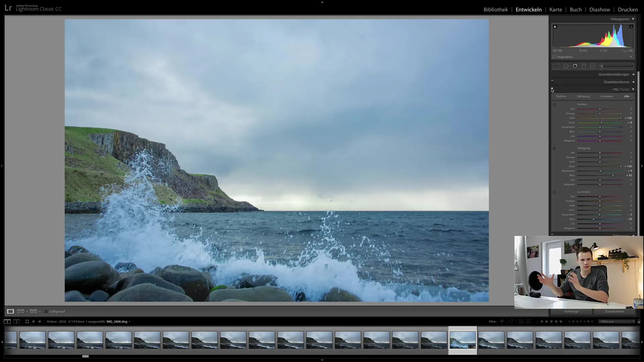Select the Farbton HSL tab
This screenshot has height=362, width=644.
[x=561, y=97]
